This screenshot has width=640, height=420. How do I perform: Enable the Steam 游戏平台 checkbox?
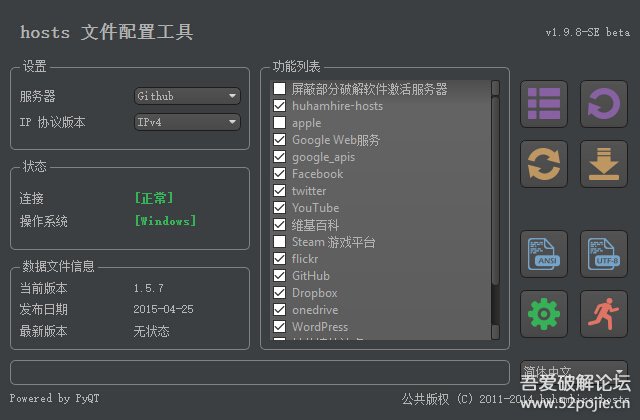(x=280, y=242)
